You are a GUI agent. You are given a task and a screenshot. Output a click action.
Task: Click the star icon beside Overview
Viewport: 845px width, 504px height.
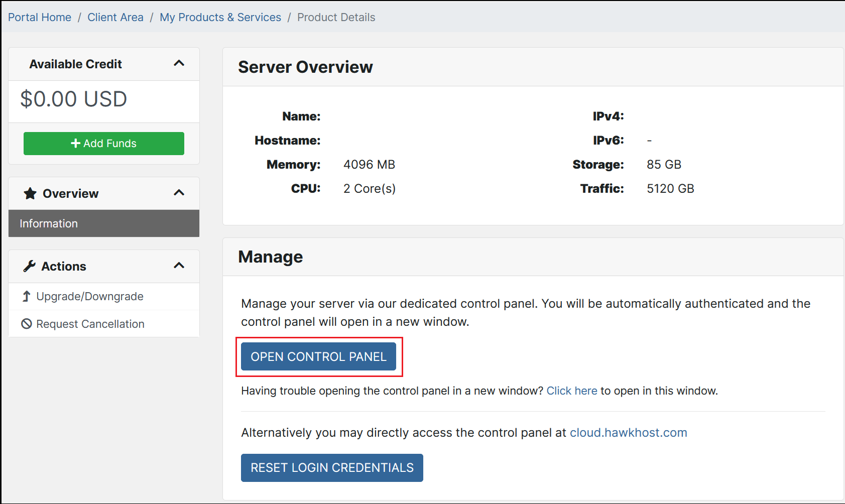point(30,193)
